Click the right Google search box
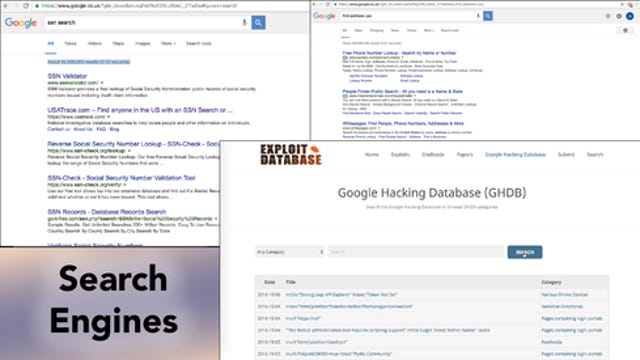Screen dimensions: 640x360 [x=408, y=16]
